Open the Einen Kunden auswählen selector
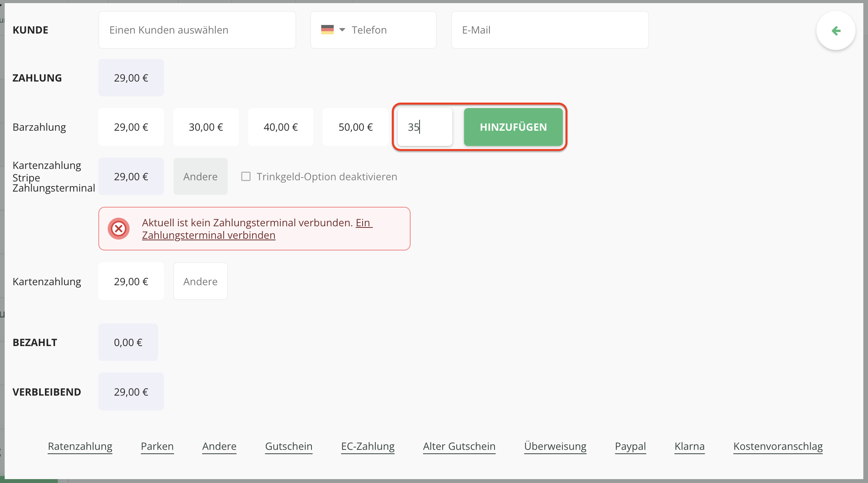The height and width of the screenshot is (483, 868). click(x=197, y=30)
